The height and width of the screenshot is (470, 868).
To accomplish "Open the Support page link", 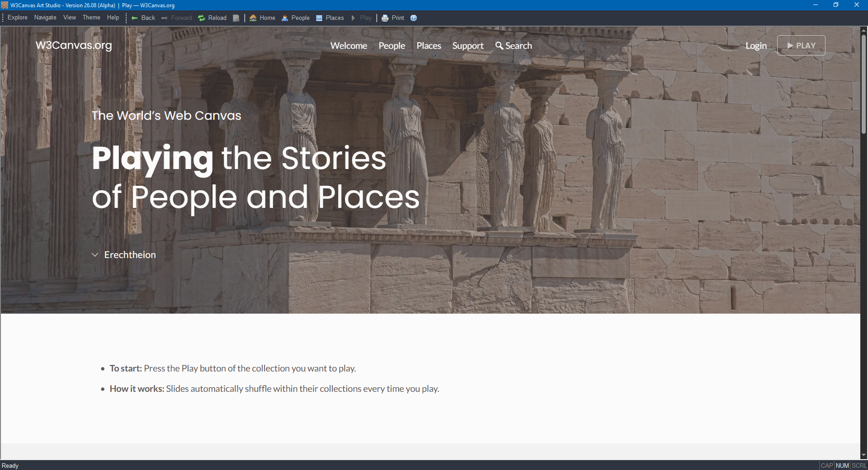I will coord(468,46).
